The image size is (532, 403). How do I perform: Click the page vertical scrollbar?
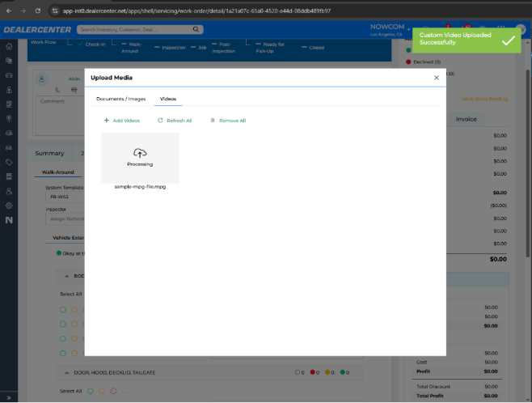point(528,163)
